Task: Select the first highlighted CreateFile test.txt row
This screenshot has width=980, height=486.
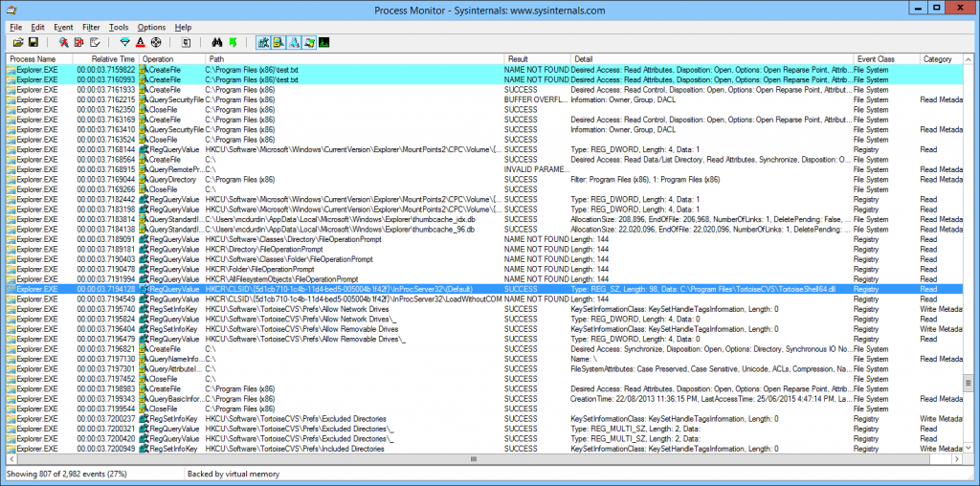Action: coord(485,69)
